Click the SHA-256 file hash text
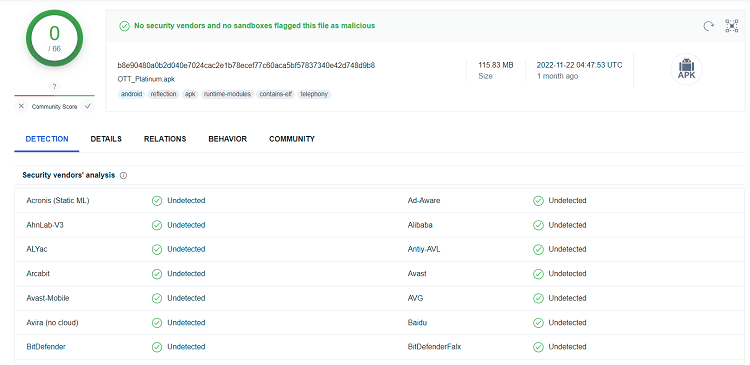This screenshot has height=365, width=750. pos(246,65)
